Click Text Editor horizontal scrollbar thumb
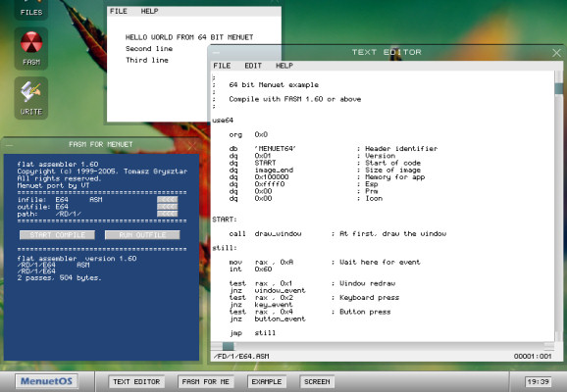This screenshot has height=392, width=567. [229, 346]
